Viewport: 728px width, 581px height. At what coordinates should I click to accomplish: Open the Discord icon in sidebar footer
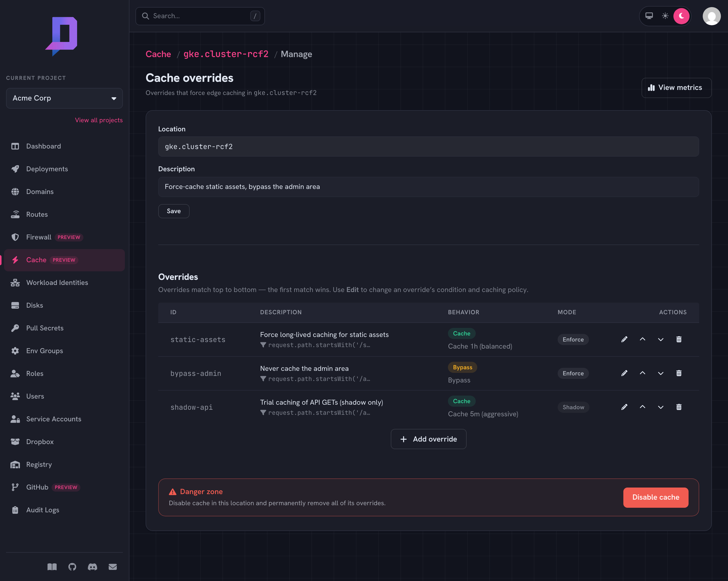(93, 567)
